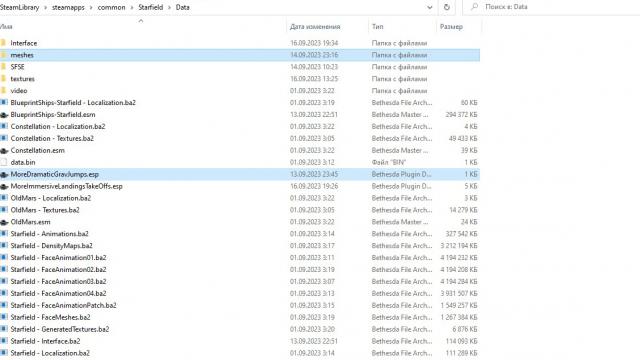Click the data.bin blank file icon

tap(4, 162)
